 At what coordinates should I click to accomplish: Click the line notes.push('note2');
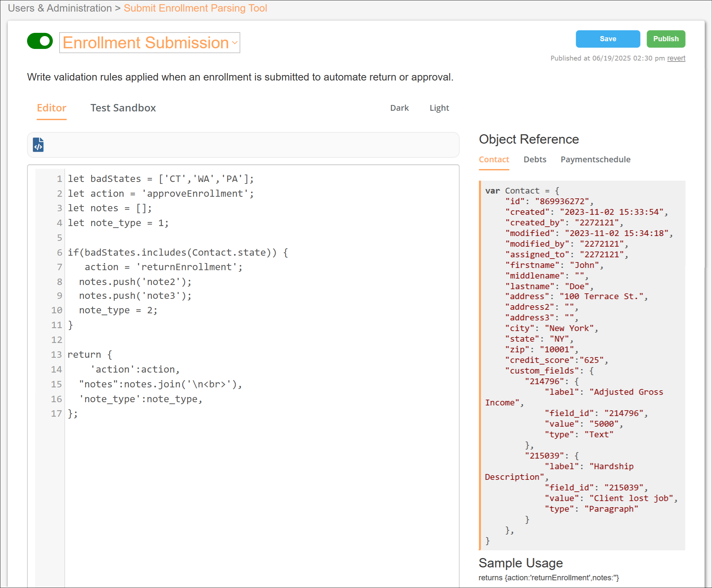click(x=135, y=282)
